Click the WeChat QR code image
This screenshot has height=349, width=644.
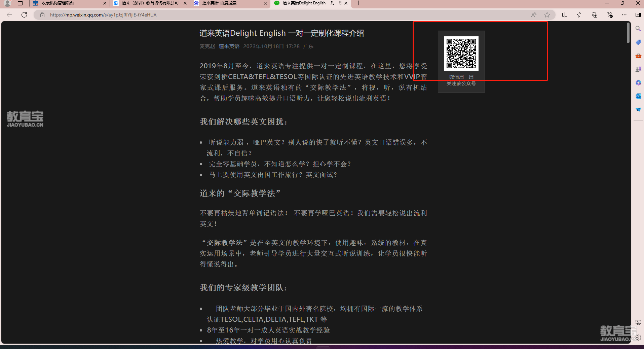click(461, 54)
